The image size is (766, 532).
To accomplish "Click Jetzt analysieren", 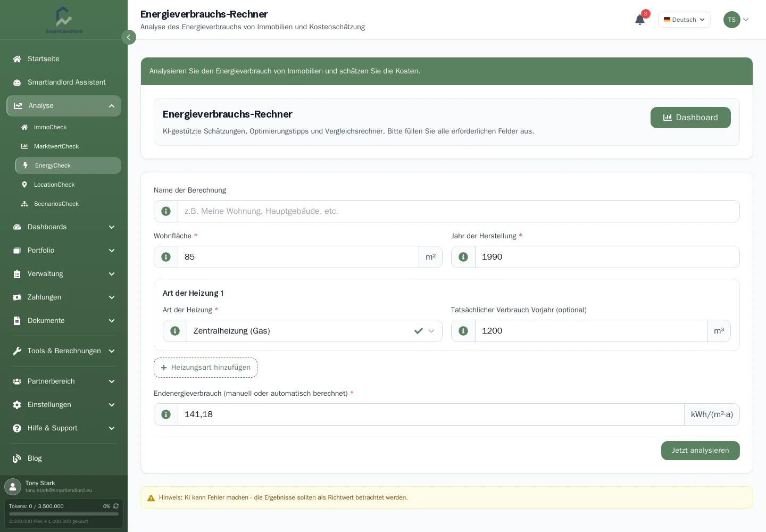I will 700,451.
